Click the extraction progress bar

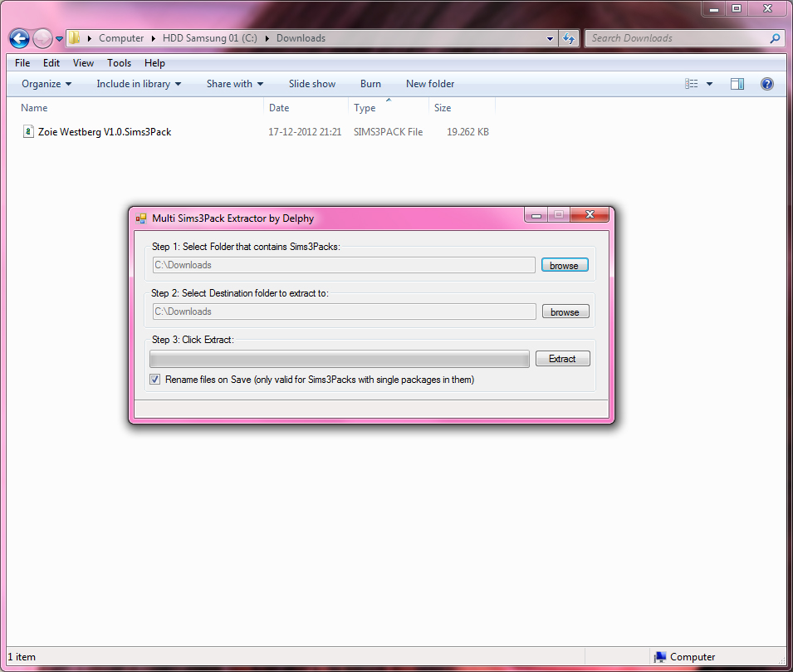pos(340,359)
